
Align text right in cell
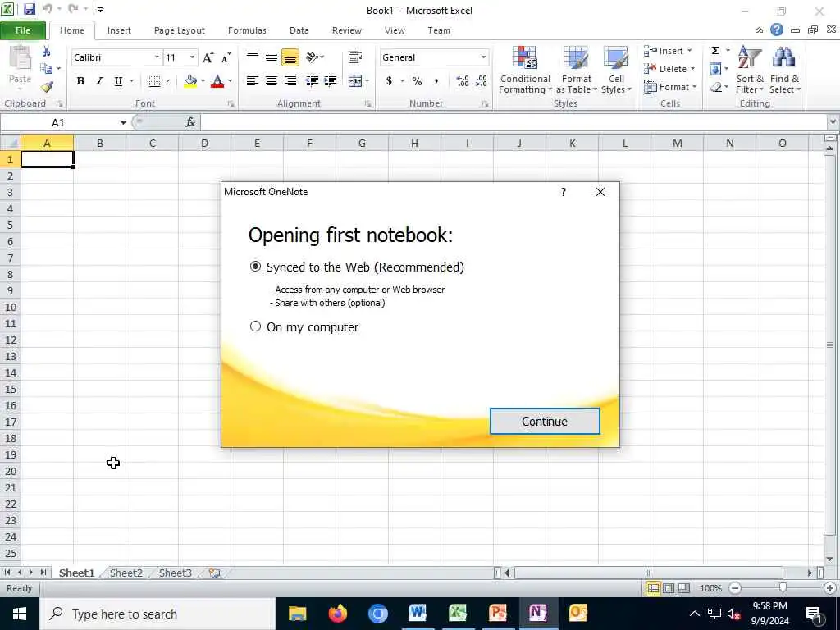[290, 81]
